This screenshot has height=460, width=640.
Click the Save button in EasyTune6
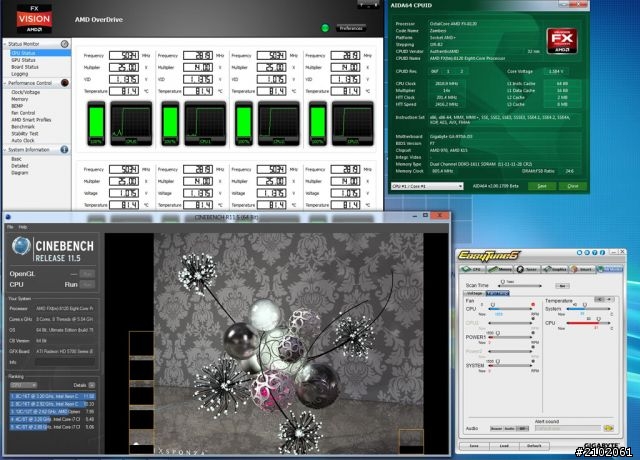tap(474, 446)
